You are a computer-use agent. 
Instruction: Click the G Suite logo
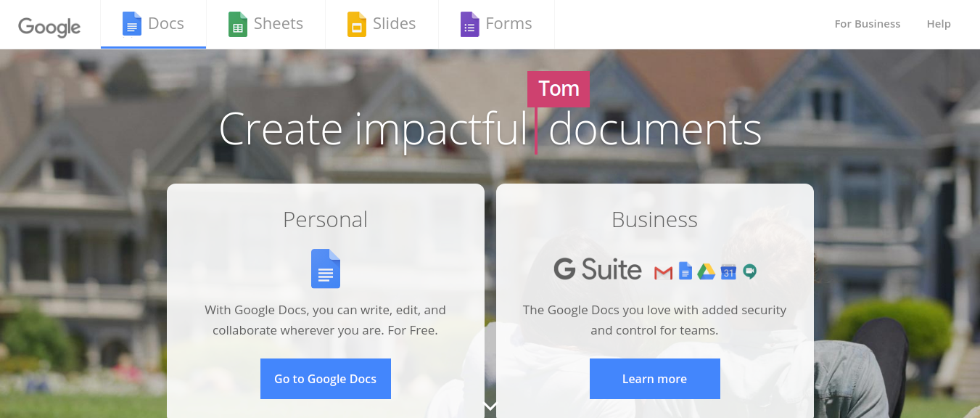tap(598, 269)
